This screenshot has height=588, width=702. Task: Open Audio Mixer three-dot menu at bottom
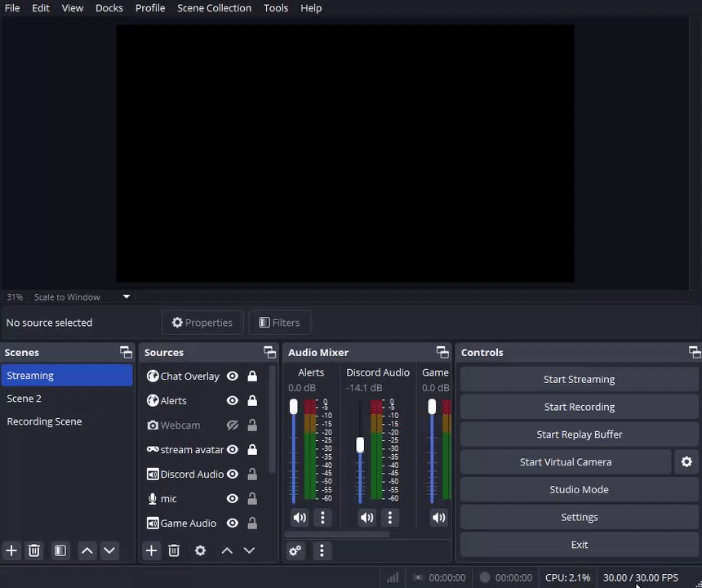click(322, 550)
